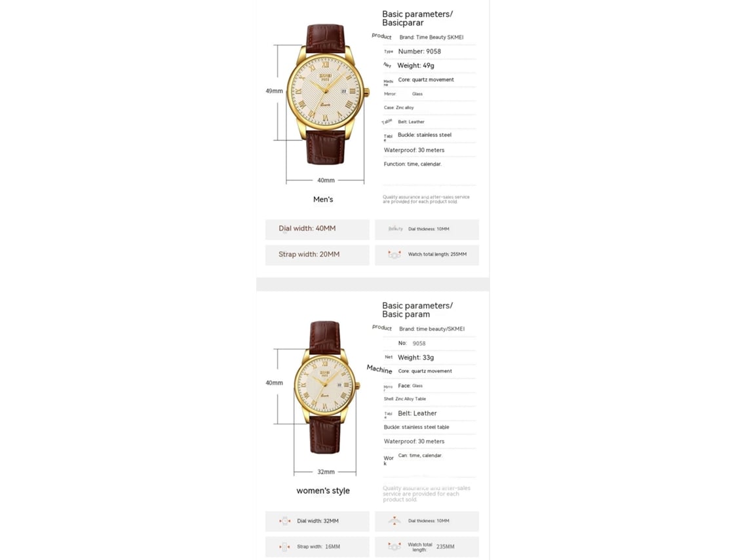Click the length icon beside 235MM
The width and height of the screenshot is (747, 560).
coord(394,547)
